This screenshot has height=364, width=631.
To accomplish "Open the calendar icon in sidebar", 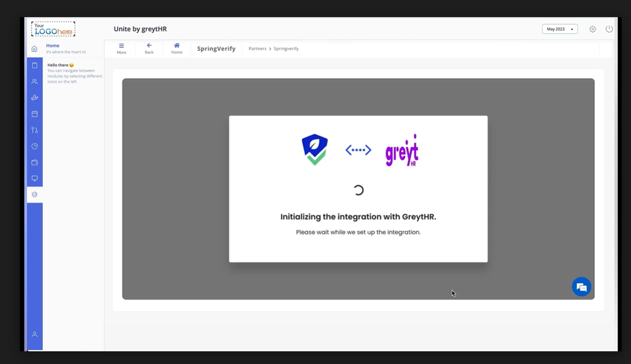I will pyautogui.click(x=34, y=114).
